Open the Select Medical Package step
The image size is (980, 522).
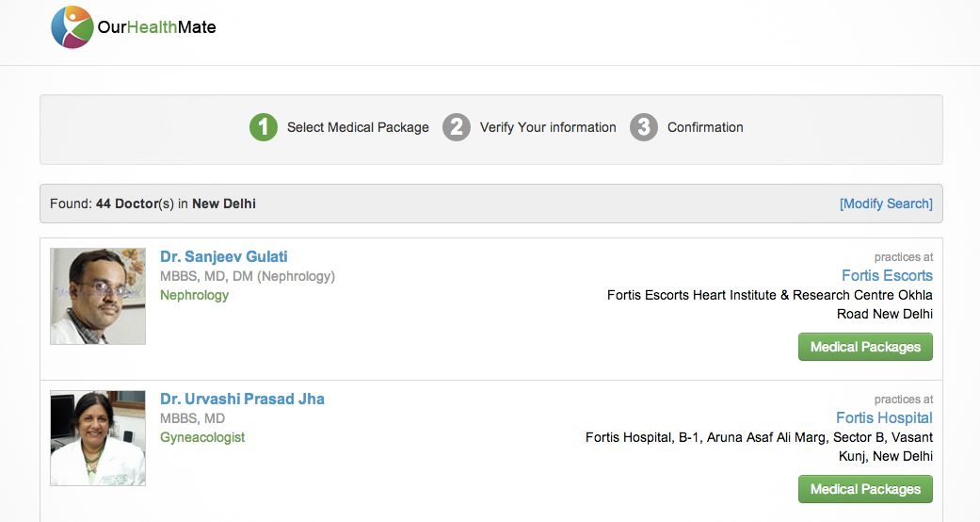358,127
